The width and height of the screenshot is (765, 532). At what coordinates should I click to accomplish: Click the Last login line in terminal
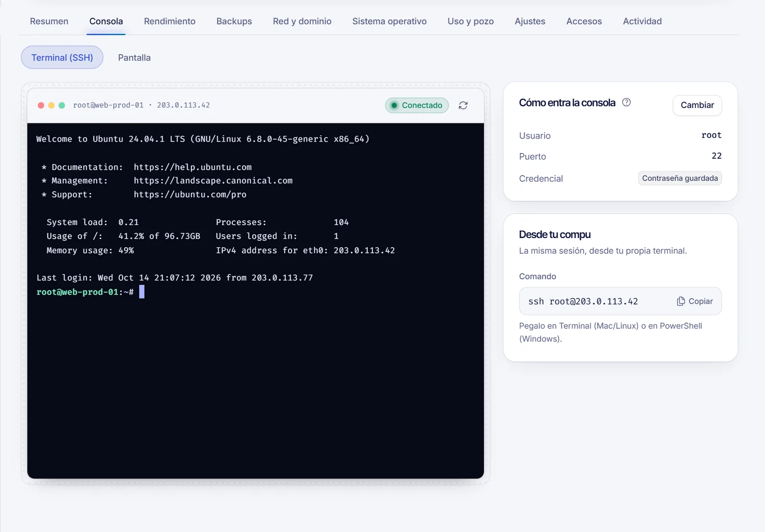point(175,278)
